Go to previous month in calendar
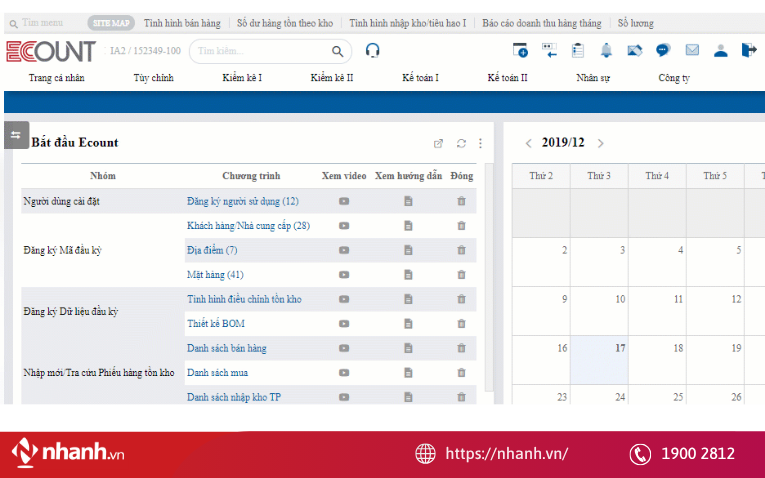This screenshot has width=765, height=478. click(x=528, y=143)
